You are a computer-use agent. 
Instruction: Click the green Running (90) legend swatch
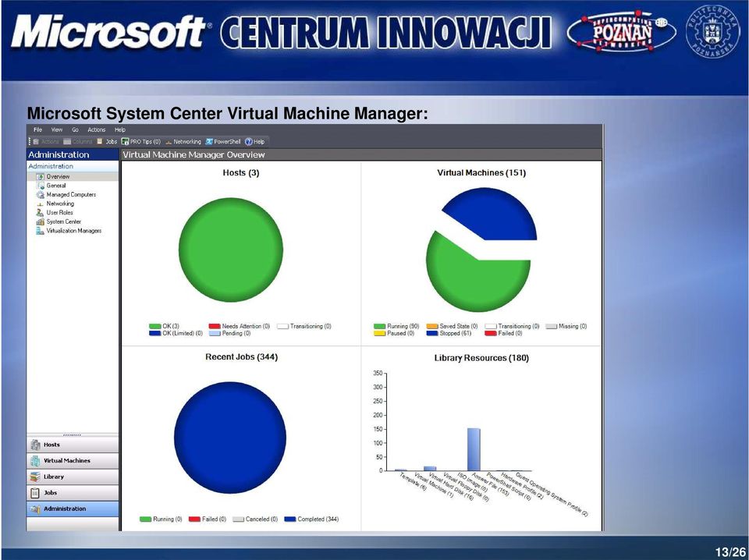pos(379,327)
